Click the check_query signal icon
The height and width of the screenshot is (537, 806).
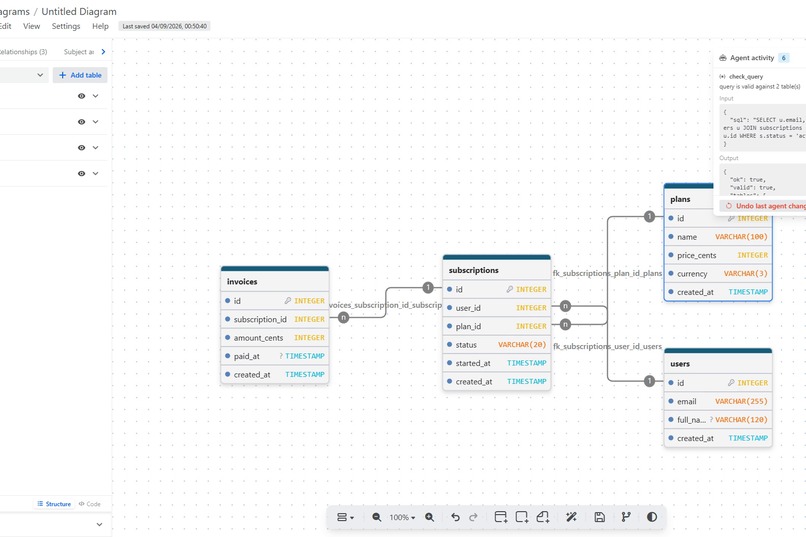click(722, 77)
